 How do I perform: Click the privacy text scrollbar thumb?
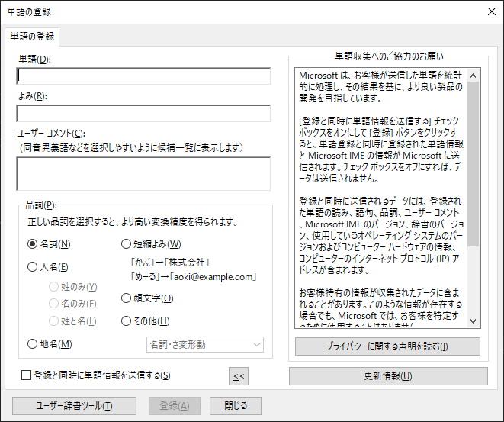pos(474,164)
